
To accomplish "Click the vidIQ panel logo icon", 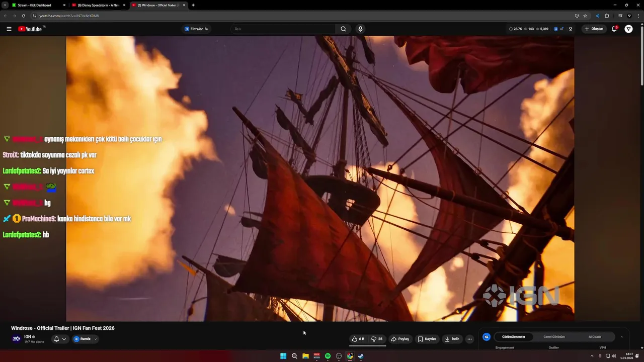I will (x=487, y=337).
